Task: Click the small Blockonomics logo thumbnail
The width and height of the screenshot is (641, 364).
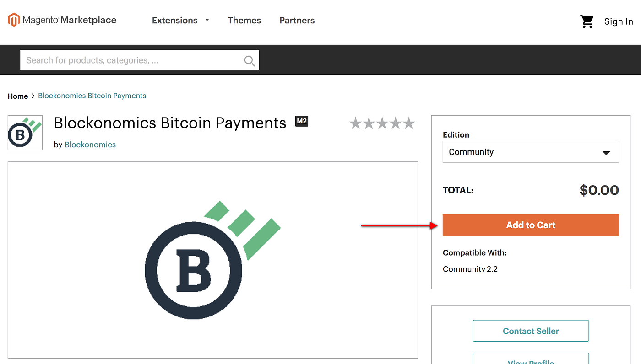Action: coord(25,133)
